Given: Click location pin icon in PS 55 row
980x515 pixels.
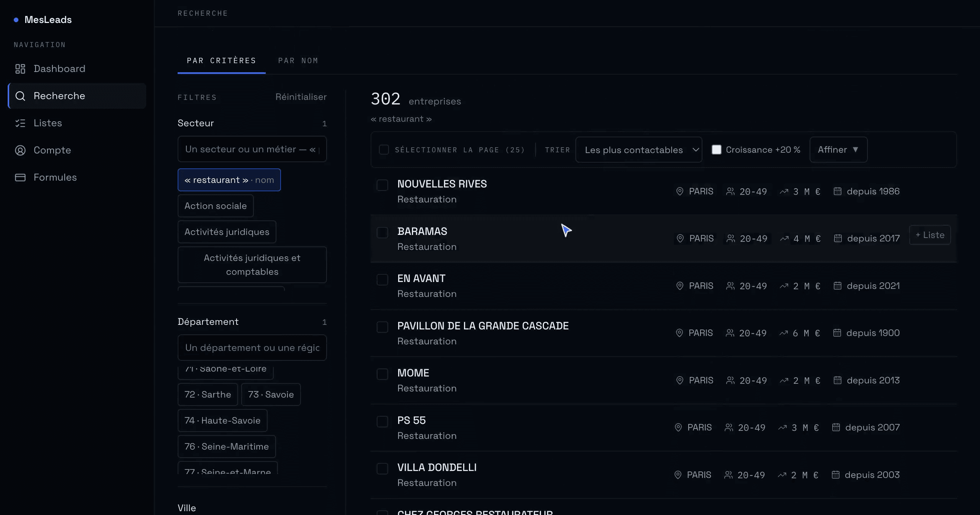Looking at the screenshot, I should [678, 427].
